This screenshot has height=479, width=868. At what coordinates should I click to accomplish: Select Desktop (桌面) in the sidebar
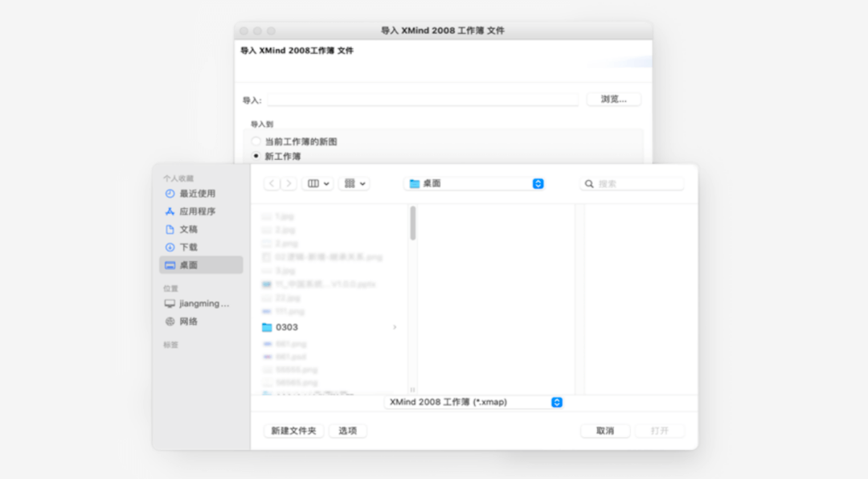[200, 264]
